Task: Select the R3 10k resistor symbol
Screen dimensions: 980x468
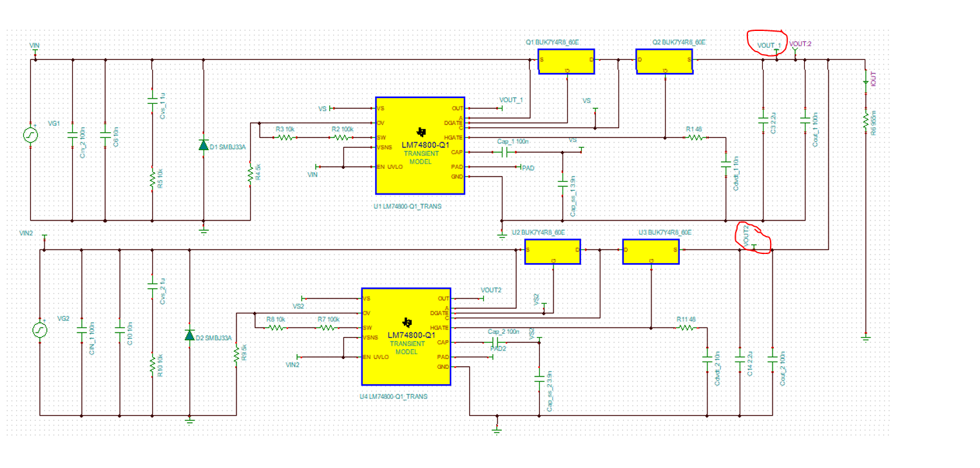Action: 287,137
